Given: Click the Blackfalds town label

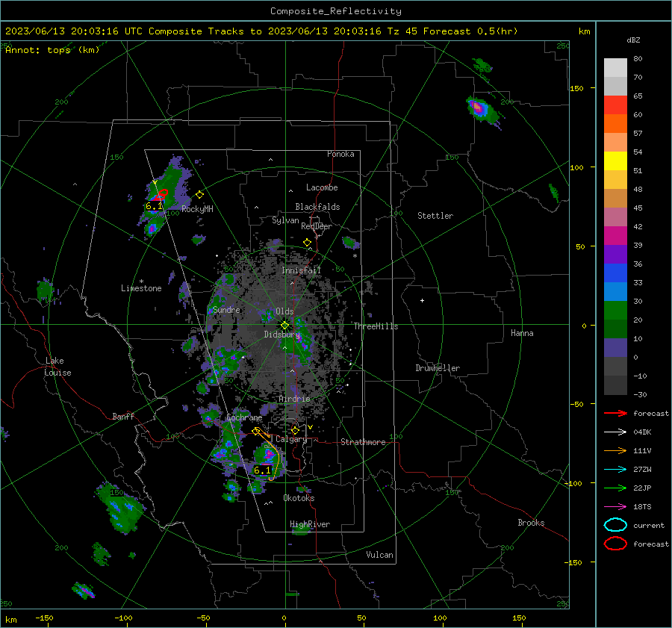Looking at the screenshot, I should [x=317, y=207].
